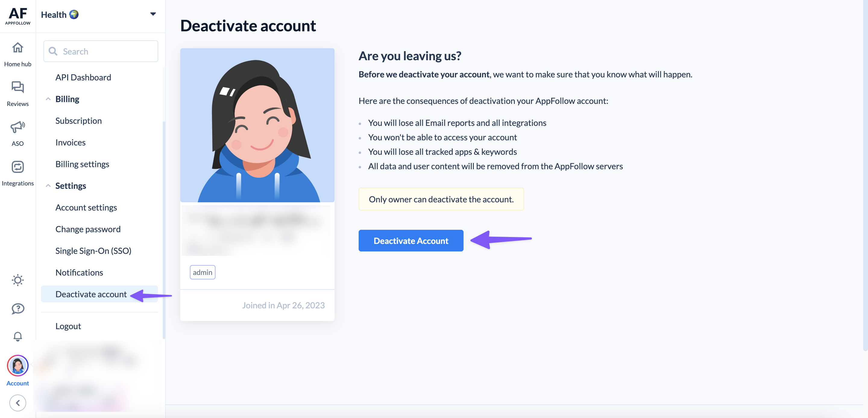Open Subscription menu item
This screenshot has height=418, width=868.
78,120
